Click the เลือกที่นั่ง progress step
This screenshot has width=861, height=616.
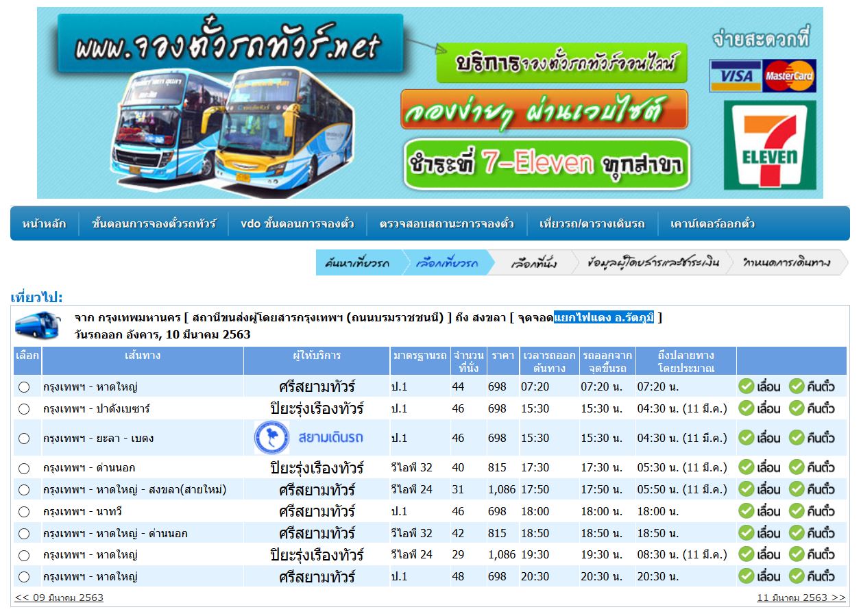[534, 263]
